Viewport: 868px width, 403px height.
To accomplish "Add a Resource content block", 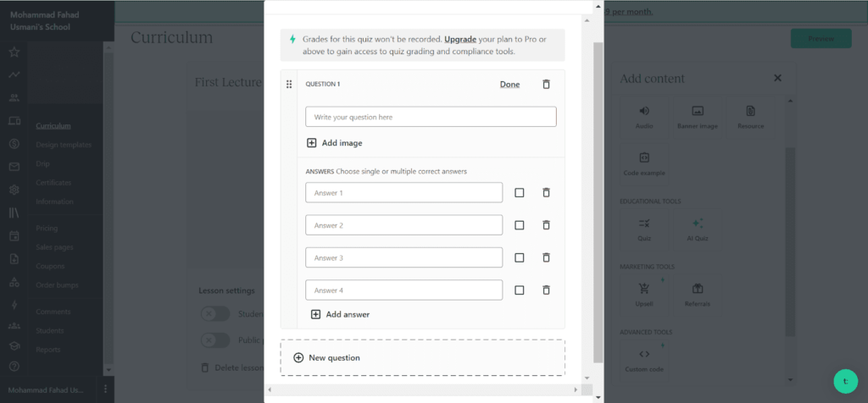I will tap(751, 117).
